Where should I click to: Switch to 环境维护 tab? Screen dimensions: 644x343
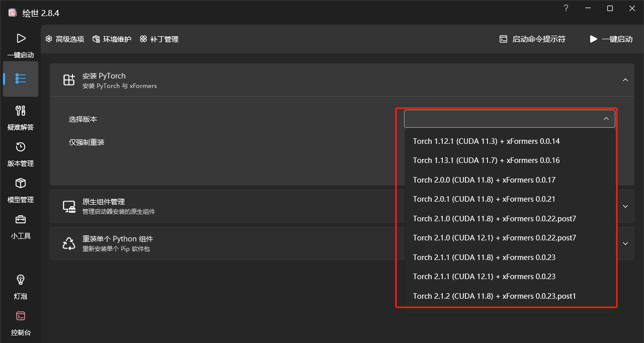112,39
